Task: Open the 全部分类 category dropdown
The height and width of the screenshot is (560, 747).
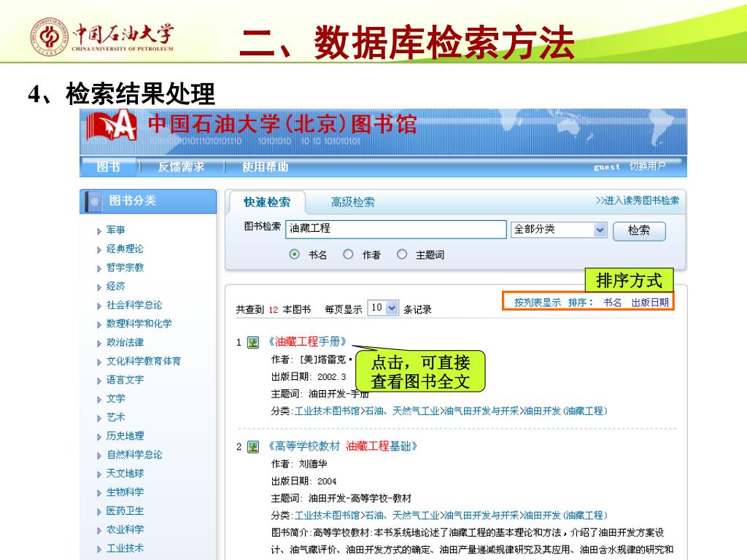Action: coord(558,230)
